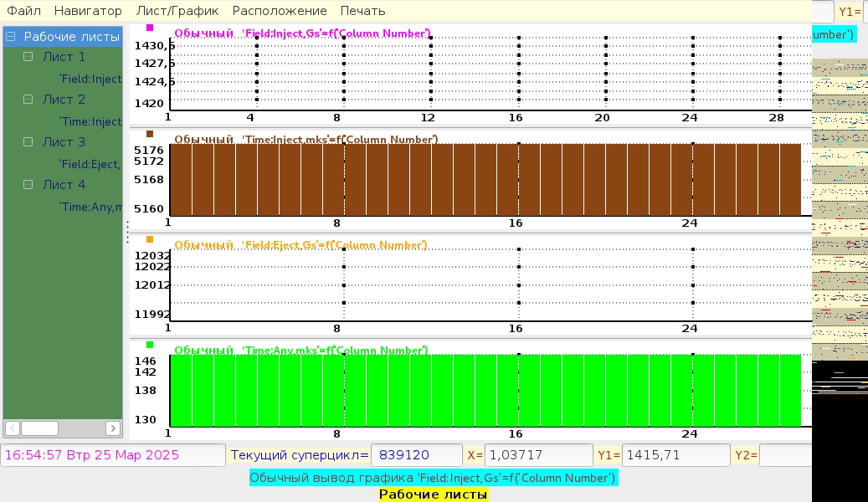Image resolution: width=868 pixels, height=502 pixels.
Task: Click the green Time:Any graph marker square
Action: coord(150,345)
